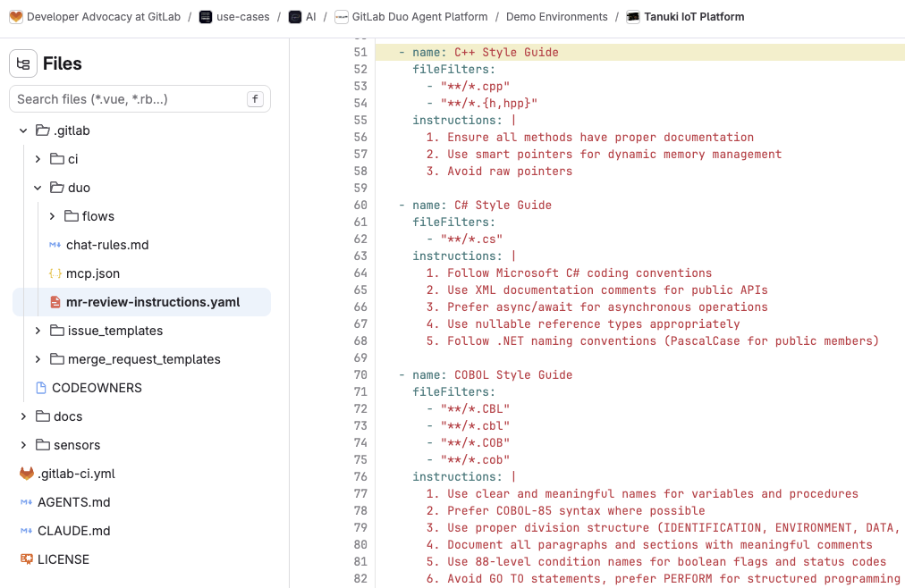Expand the flows folder chevron
The width and height of the screenshot is (905, 588).
point(52,215)
